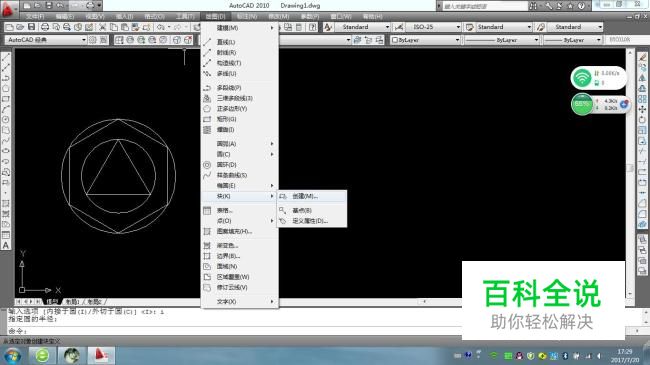Click the Plot (print) icon in standard toolbar
The width and height of the screenshot is (650, 365).
(45, 27)
